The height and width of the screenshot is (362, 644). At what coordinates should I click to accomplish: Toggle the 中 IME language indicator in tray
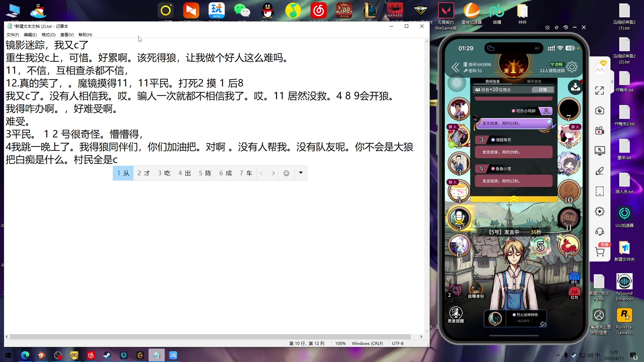(598, 355)
